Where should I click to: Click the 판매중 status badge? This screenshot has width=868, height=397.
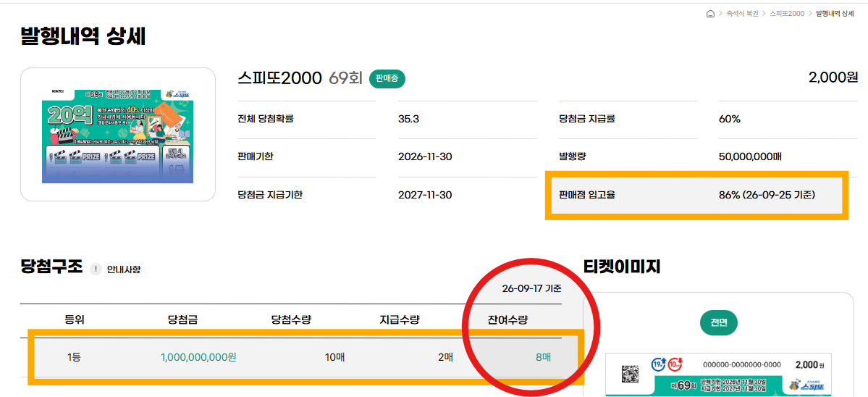(387, 79)
